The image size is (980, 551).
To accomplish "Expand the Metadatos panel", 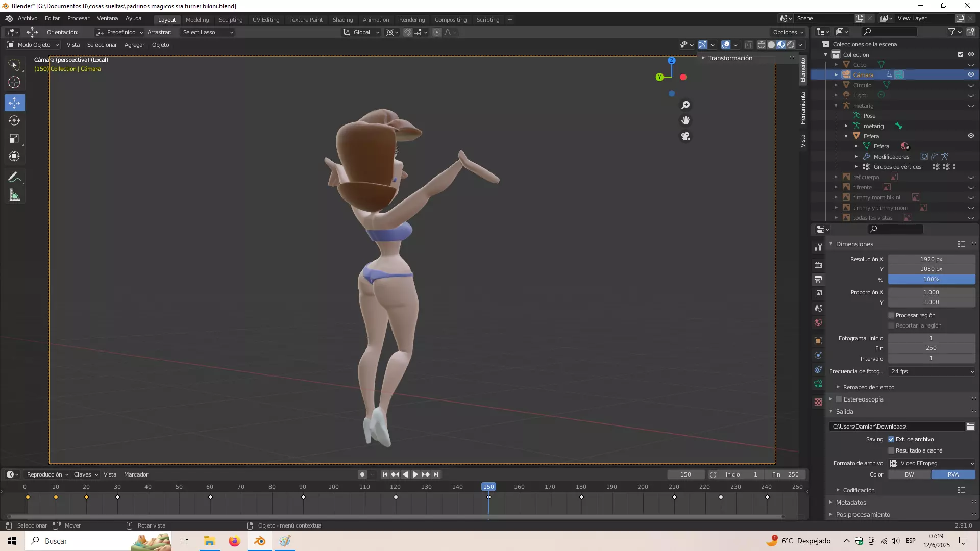I will (851, 503).
